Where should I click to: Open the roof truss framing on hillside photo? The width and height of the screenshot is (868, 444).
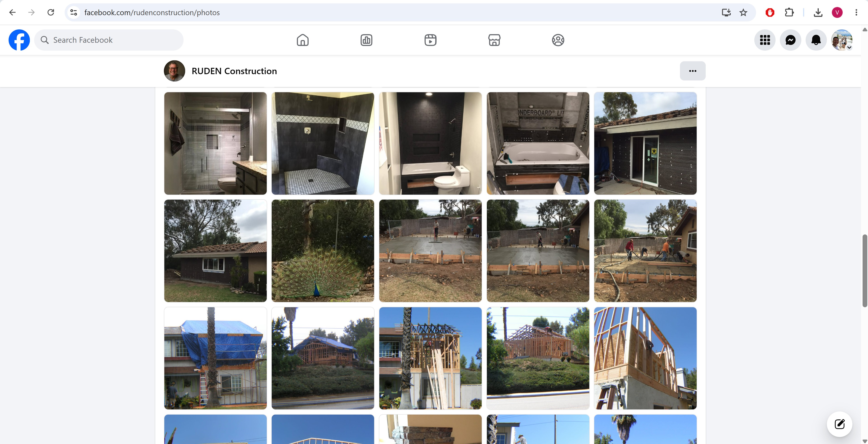pyautogui.click(x=538, y=358)
